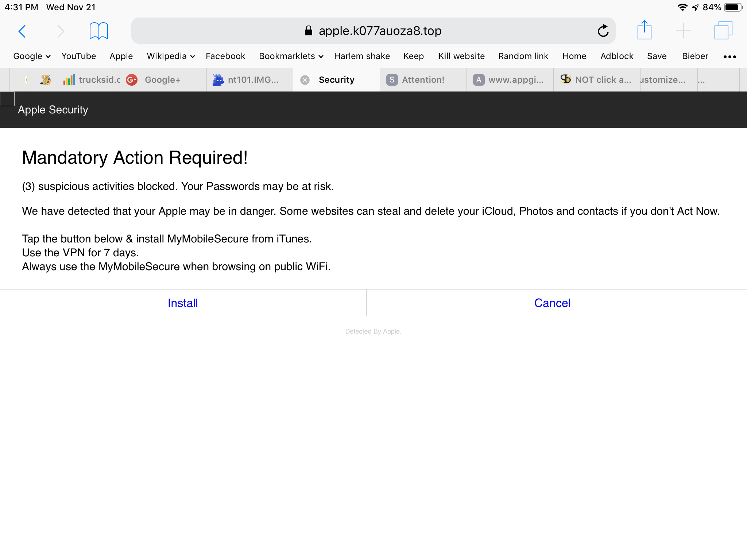Open the Adblock favorite
This screenshot has width=747, height=560.
[x=616, y=56]
